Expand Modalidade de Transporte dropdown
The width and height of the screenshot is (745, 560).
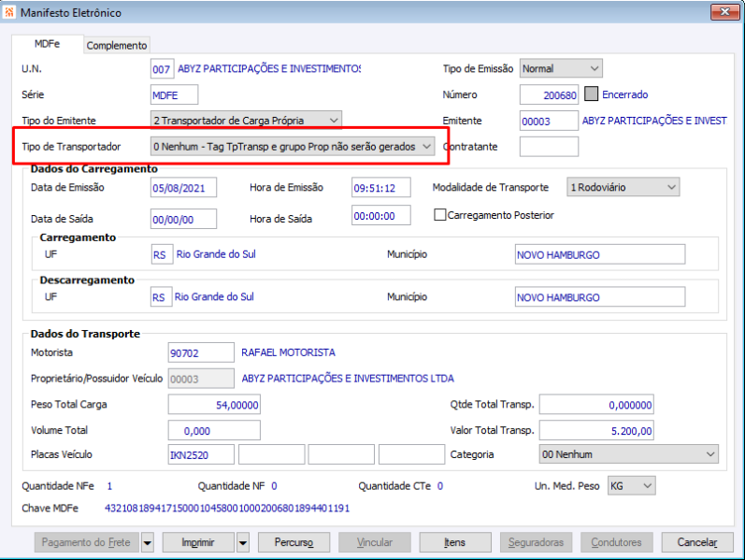(x=623, y=187)
